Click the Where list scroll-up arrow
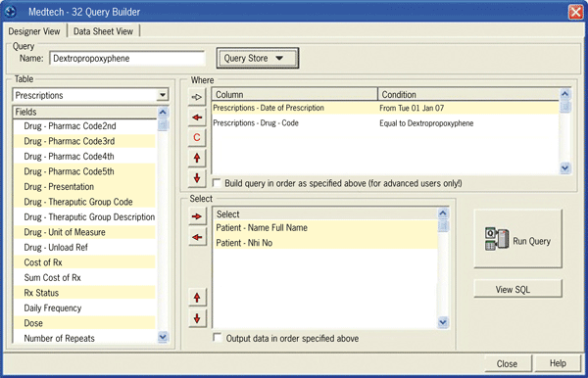This screenshot has width=588, height=378. pyautogui.click(x=565, y=94)
